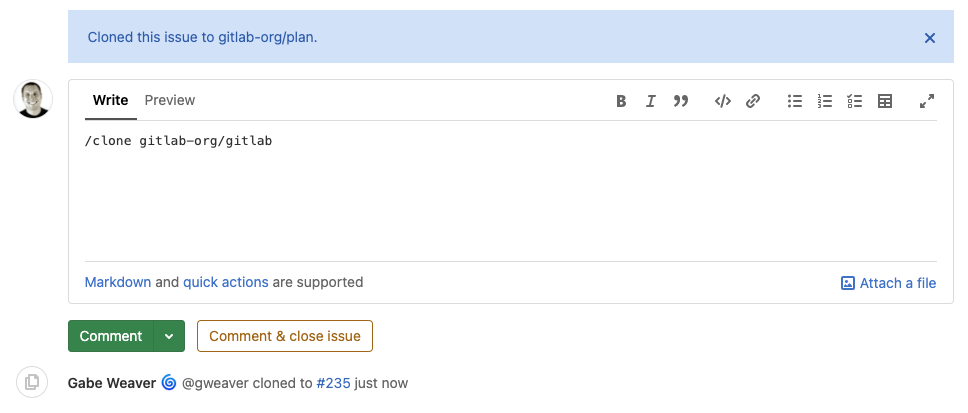Enter full screen editor mode
The width and height of the screenshot is (968, 413).
pyautogui.click(x=927, y=101)
